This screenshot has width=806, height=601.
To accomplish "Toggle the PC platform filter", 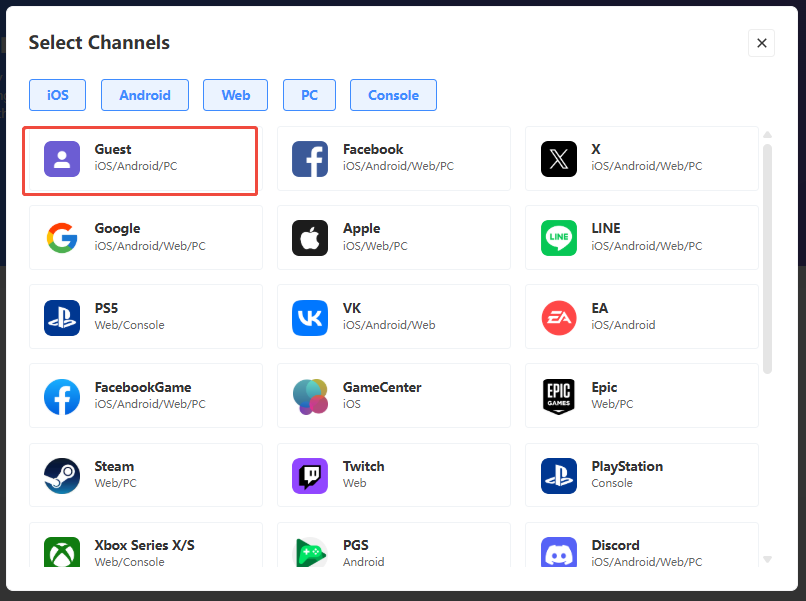I will (309, 95).
